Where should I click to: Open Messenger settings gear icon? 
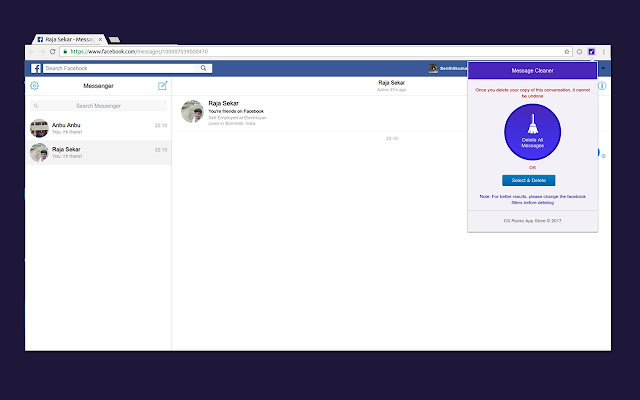[x=34, y=86]
